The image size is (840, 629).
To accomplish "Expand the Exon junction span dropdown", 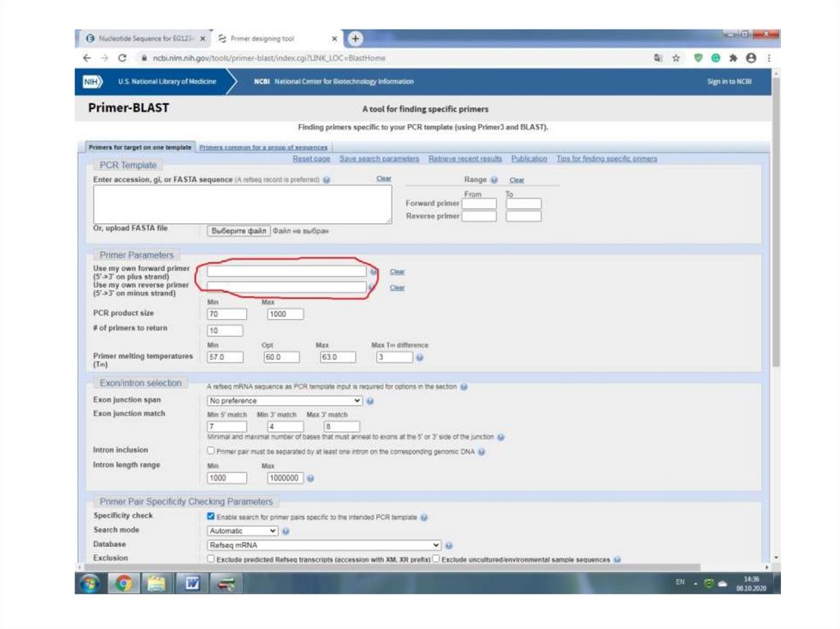I will 285,401.
